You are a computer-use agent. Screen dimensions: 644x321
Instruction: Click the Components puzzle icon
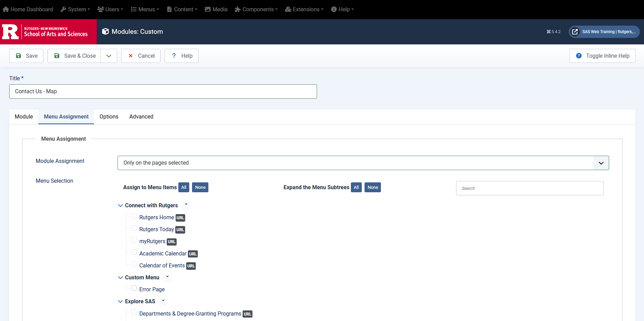click(x=238, y=9)
